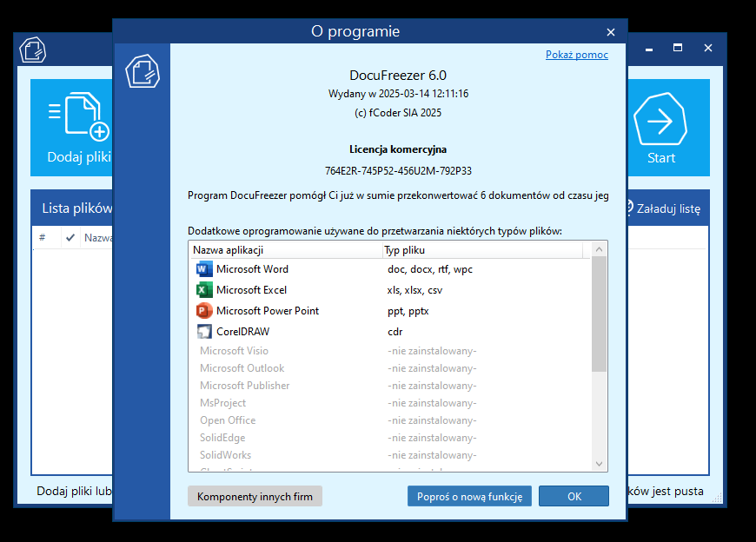Screen dimensions: 756x542
Task: Select the Microsoft Power Point row text
Action: click(268, 311)
